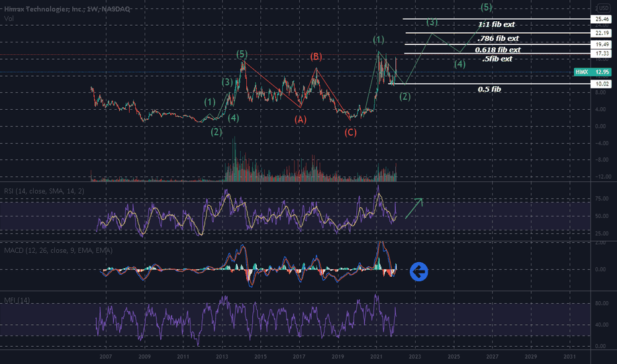Click the 22.19 price level label

602,33
